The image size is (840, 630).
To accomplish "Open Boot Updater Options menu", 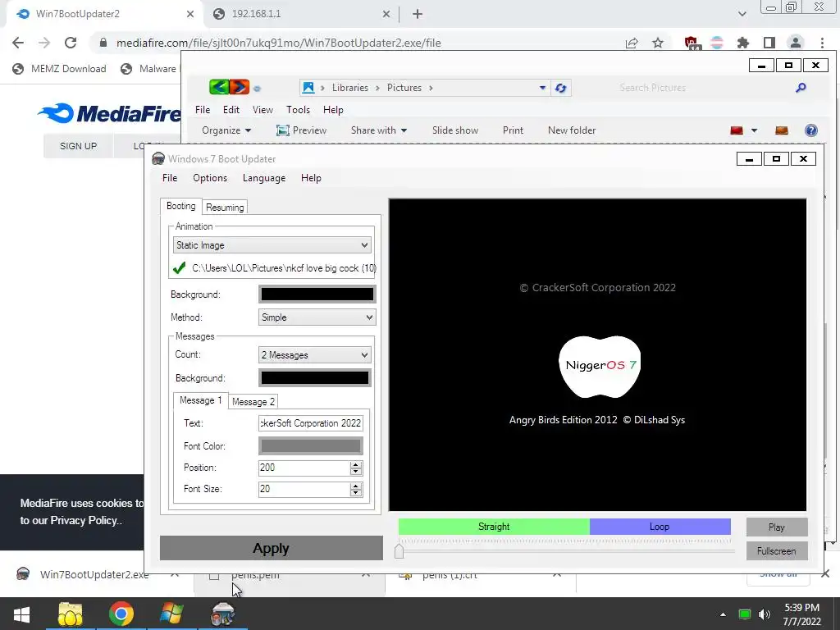I will (x=210, y=178).
